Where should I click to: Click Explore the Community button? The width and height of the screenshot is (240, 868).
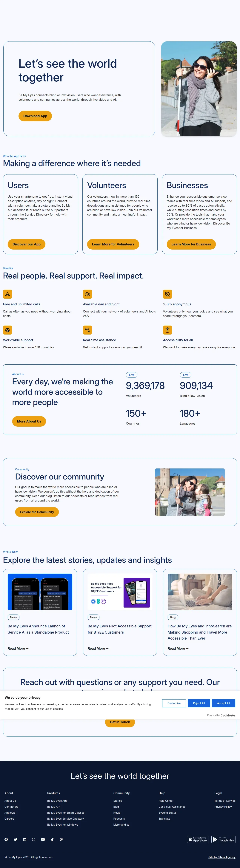click(37, 512)
